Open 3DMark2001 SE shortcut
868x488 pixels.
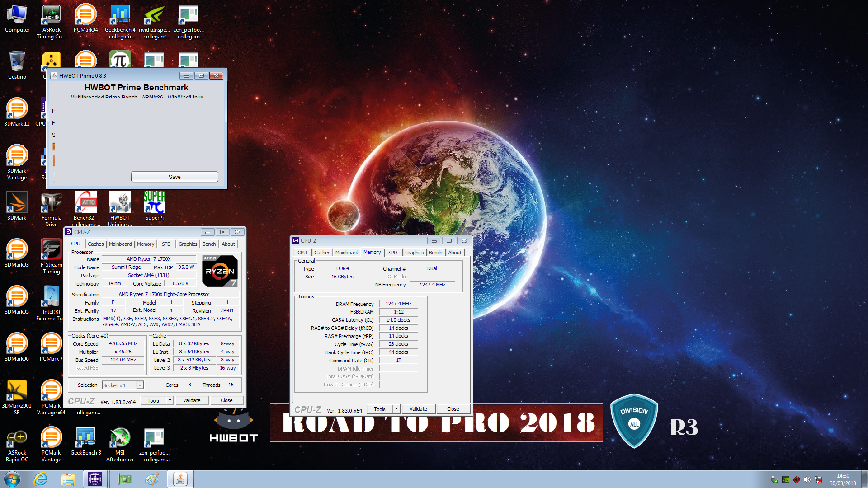pos(17,398)
